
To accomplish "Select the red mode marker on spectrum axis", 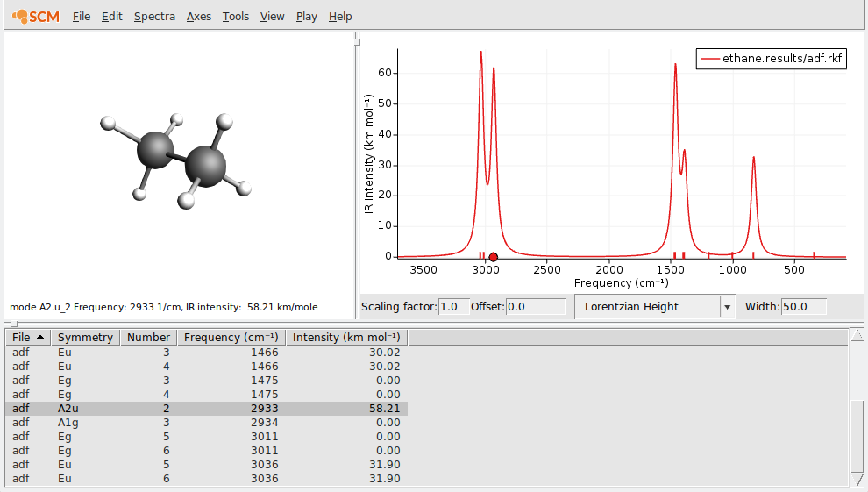I will click(x=494, y=257).
